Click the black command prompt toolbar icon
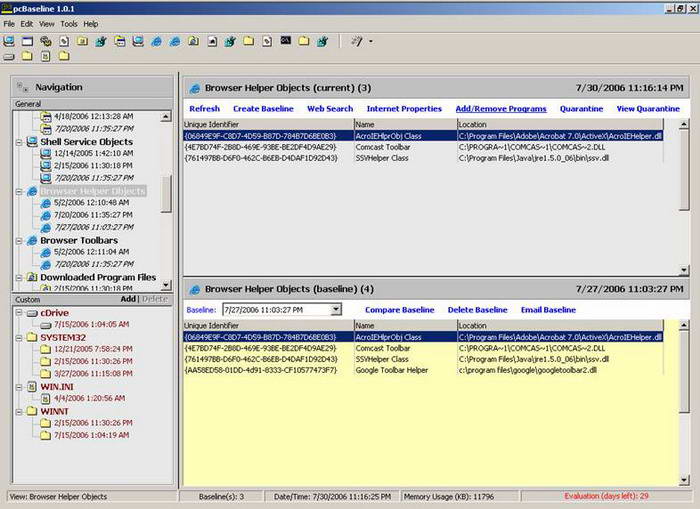This screenshot has width=700, height=509. tap(286, 41)
